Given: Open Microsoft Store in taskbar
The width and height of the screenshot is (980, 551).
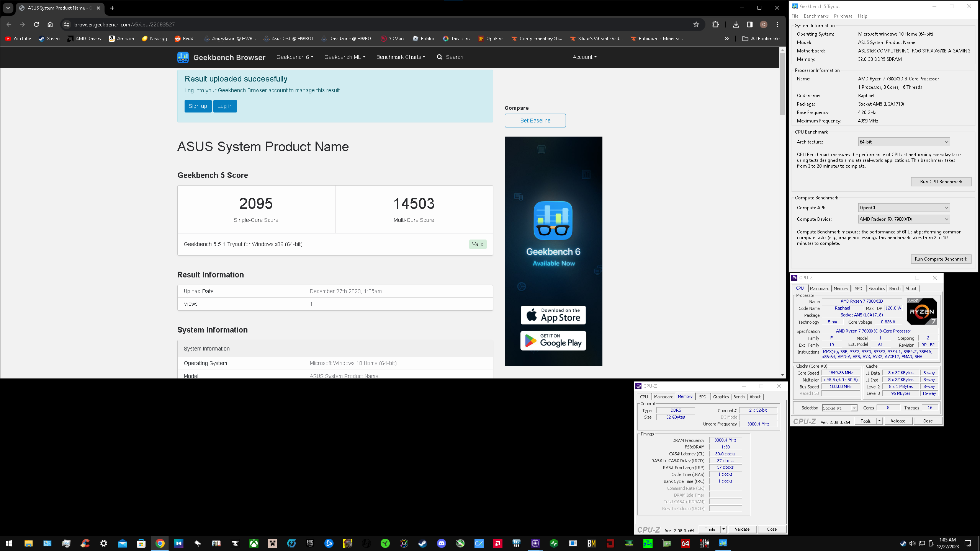Looking at the screenshot, I should click(141, 543).
